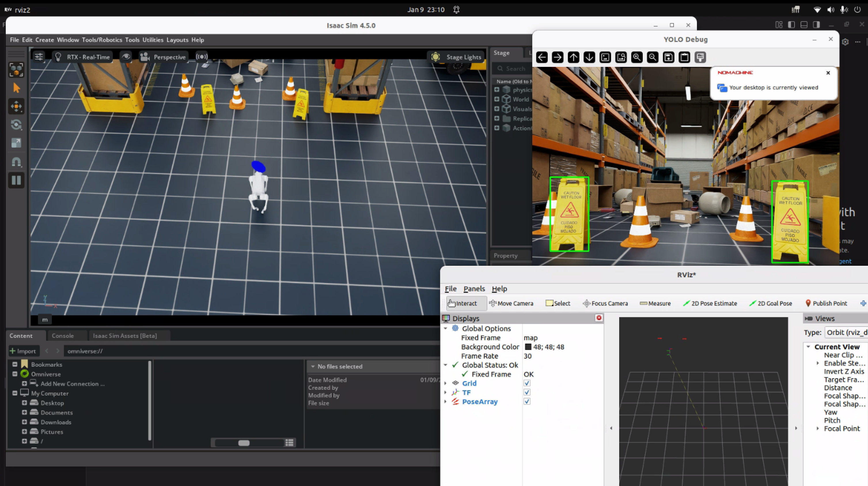This screenshot has width=868, height=486.
Task: Choose the Move gizmo tool in Isaac Sim
Action: [x=16, y=107]
